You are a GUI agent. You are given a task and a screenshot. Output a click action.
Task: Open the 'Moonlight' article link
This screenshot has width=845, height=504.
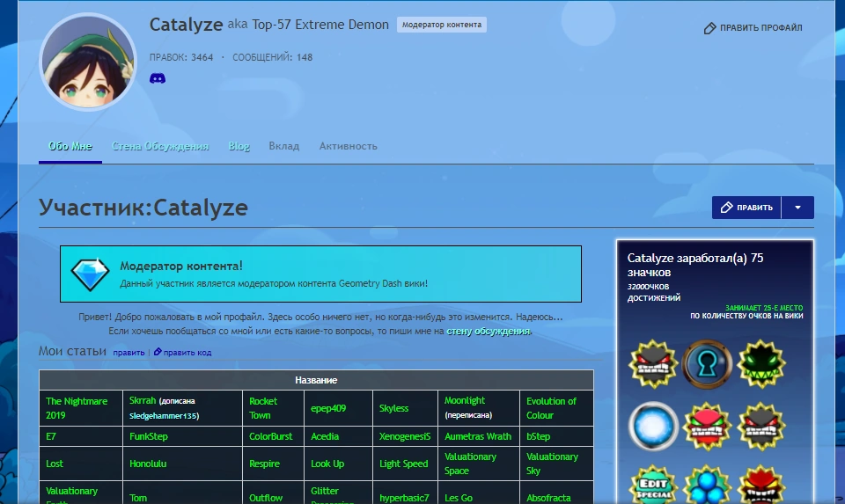[x=465, y=400]
